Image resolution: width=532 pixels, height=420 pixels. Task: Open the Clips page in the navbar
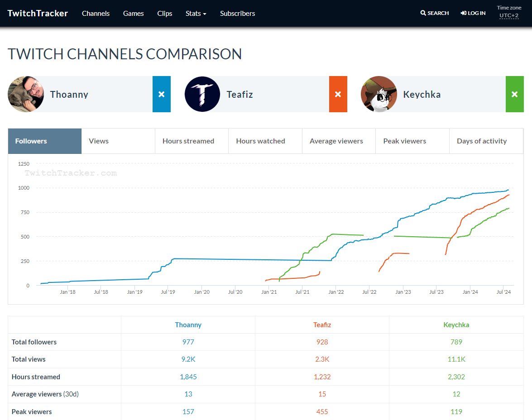tap(164, 14)
